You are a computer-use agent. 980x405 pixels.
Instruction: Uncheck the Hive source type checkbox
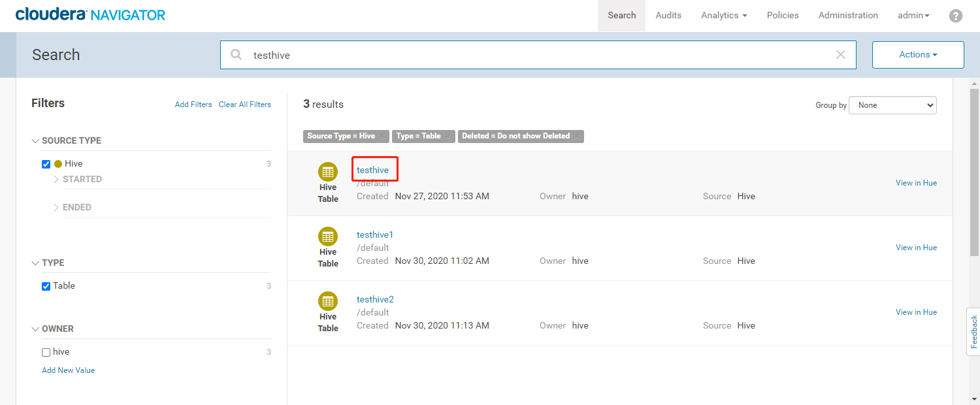46,164
